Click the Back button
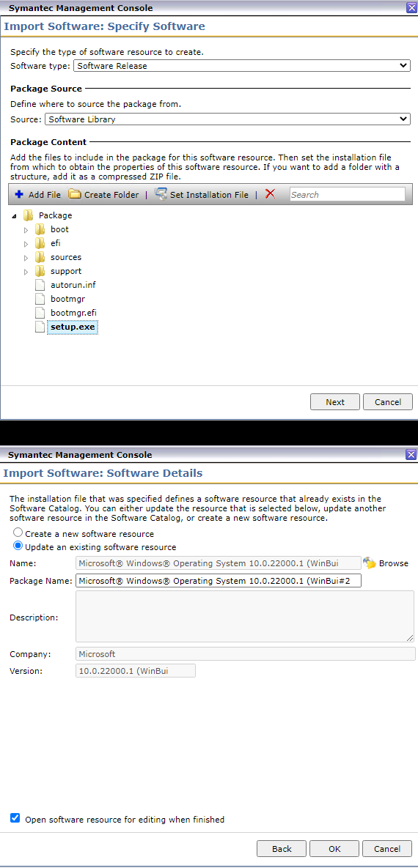Image resolution: width=418 pixels, height=868 pixels. (x=282, y=849)
